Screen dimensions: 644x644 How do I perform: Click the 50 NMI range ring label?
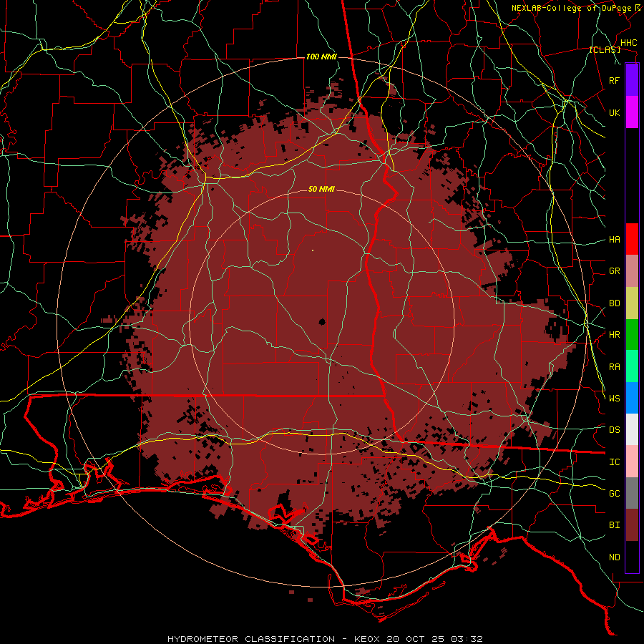tap(321, 190)
